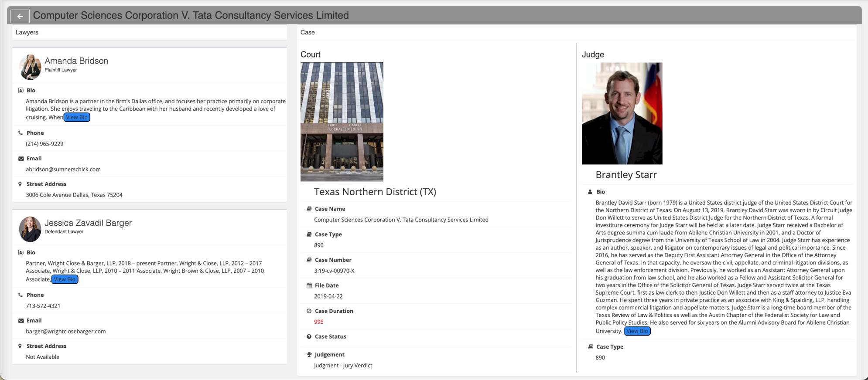This screenshot has width=868, height=380.
Task: Click the red case duration value 995
Action: (319, 322)
